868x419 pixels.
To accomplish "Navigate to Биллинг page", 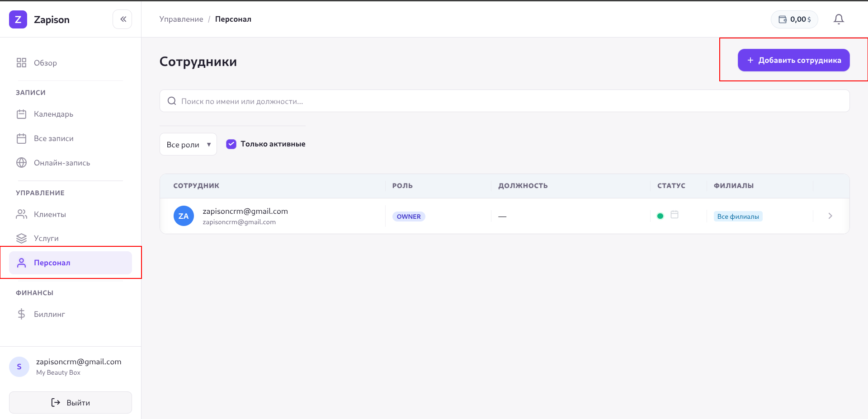I will tap(49, 314).
